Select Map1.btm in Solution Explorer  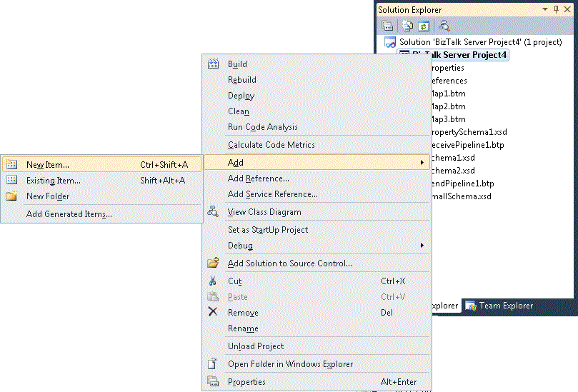coord(449,94)
